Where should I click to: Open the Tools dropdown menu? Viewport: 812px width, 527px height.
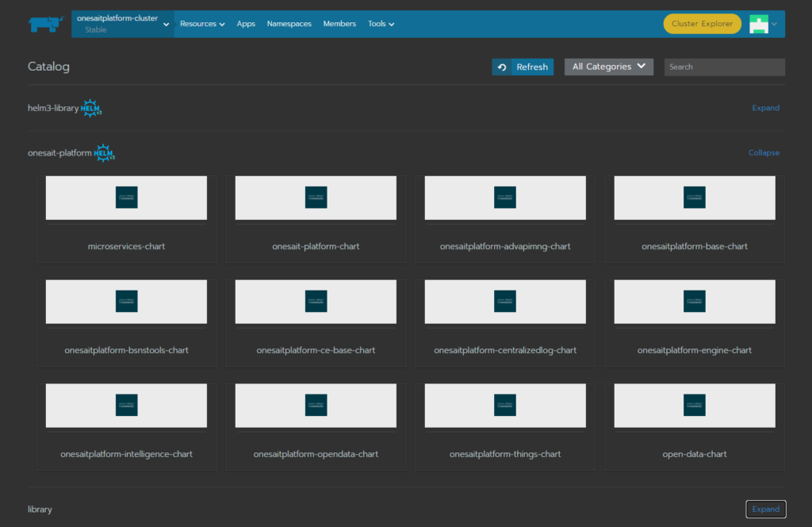point(381,24)
